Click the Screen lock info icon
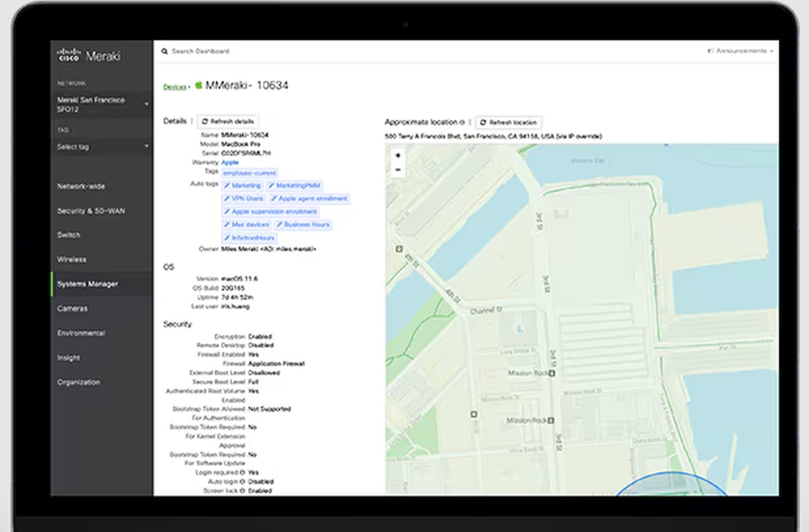The height and width of the screenshot is (532, 809). (x=242, y=491)
